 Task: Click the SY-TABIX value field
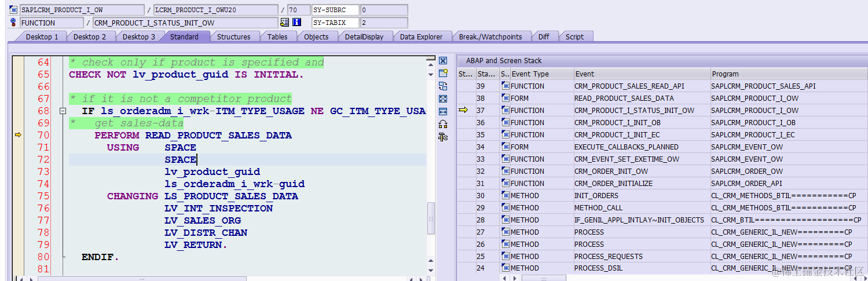click(384, 23)
